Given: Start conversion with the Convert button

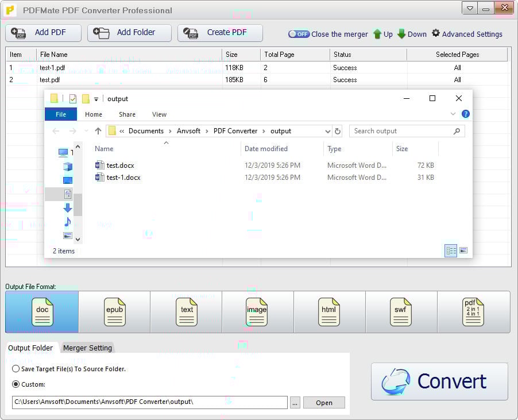Looking at the screenshot, I should coord(439,382).
